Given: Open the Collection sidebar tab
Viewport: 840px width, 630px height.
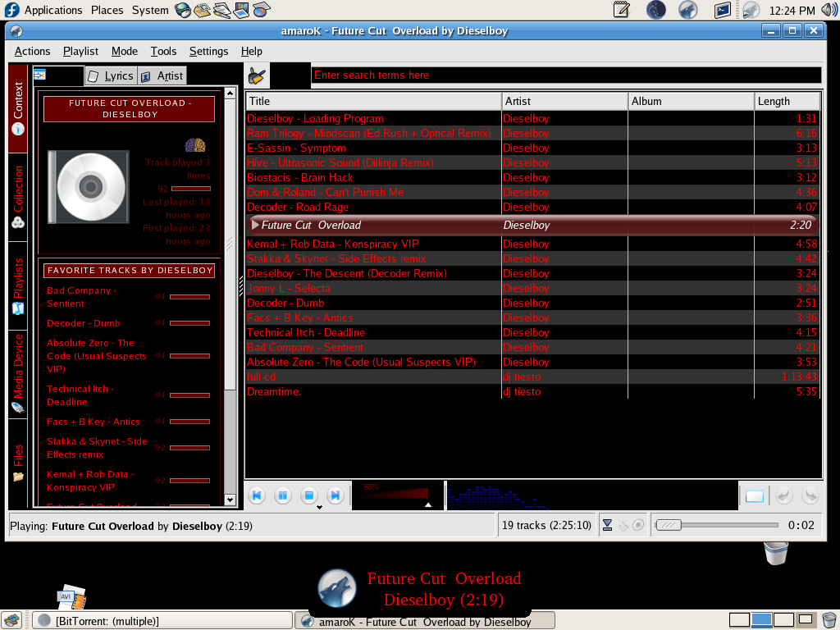Looking at the screenshot, I should (18, 197).
